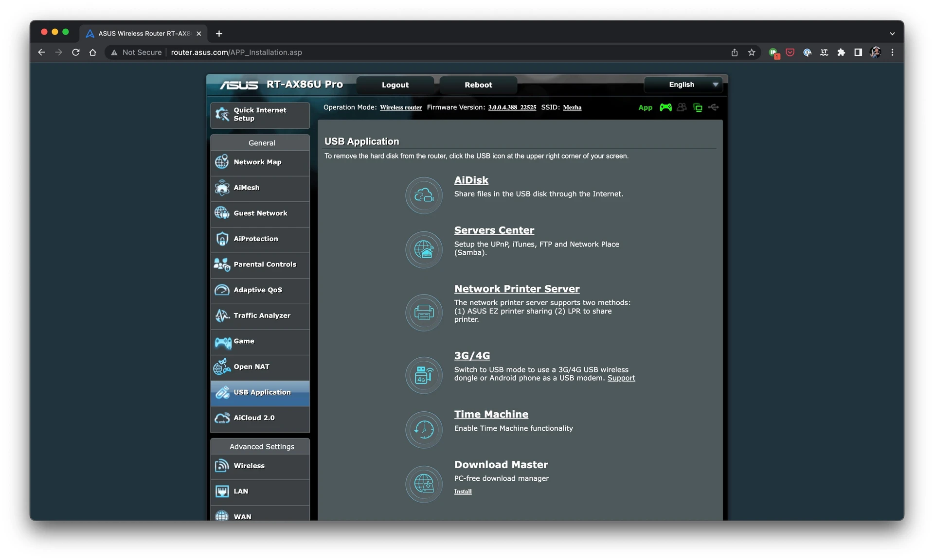Open Parental Controls in sidebar
934x560 pixels.
click(260, 265)
